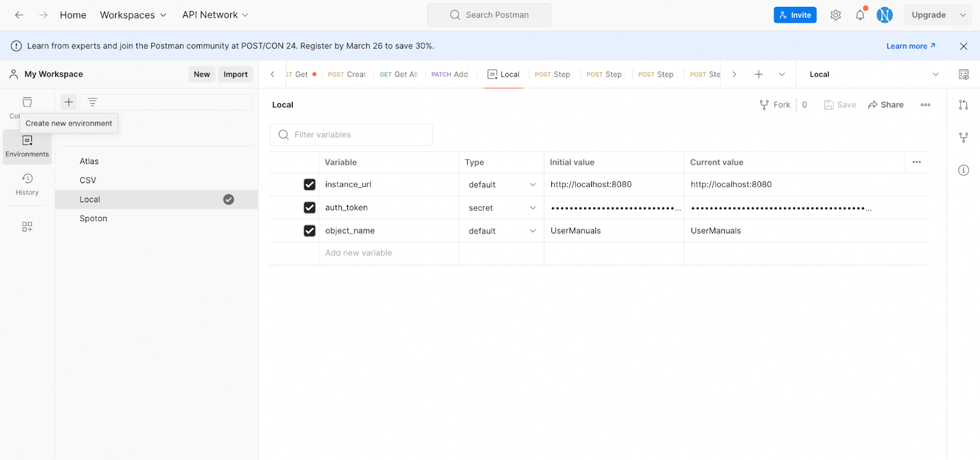This screenshot has width=980, height=460.
Task: Select Environments in the sidebar
Action: click(x=27, y=147)
